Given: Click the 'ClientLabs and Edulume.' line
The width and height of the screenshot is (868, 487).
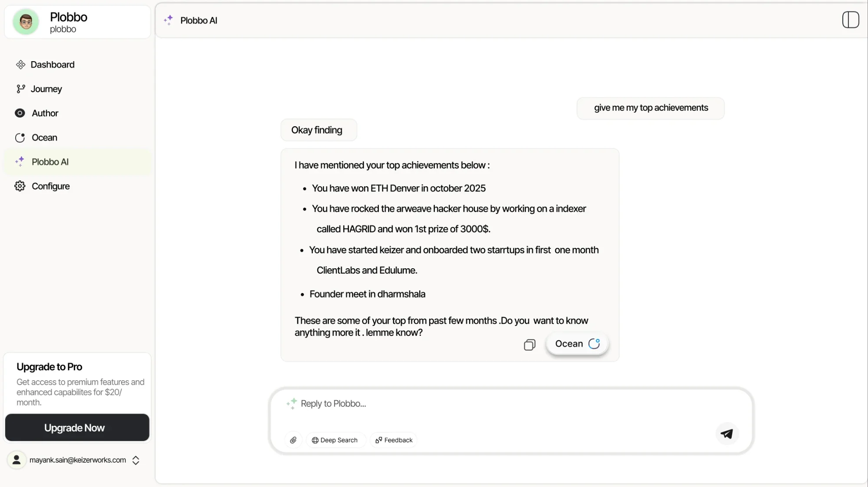Looking at the screenshot, I should click(x=367, y=270).
